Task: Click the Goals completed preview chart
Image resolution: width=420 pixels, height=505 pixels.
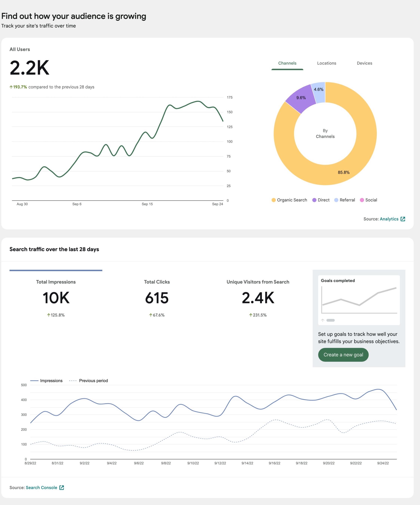Action: click(x=359, y=300)
